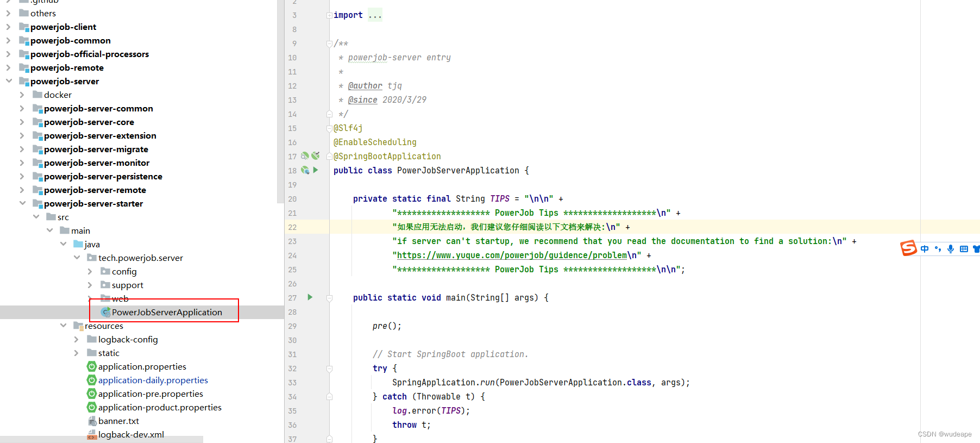Expand the support package node
The width and height of the screenshot is (980, 443).
tap(90, 285)
